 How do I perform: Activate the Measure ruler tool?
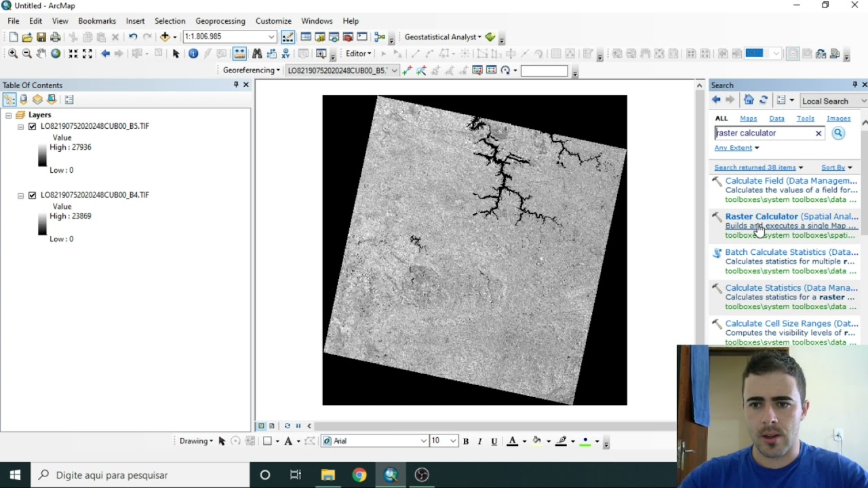click(239, 54)
